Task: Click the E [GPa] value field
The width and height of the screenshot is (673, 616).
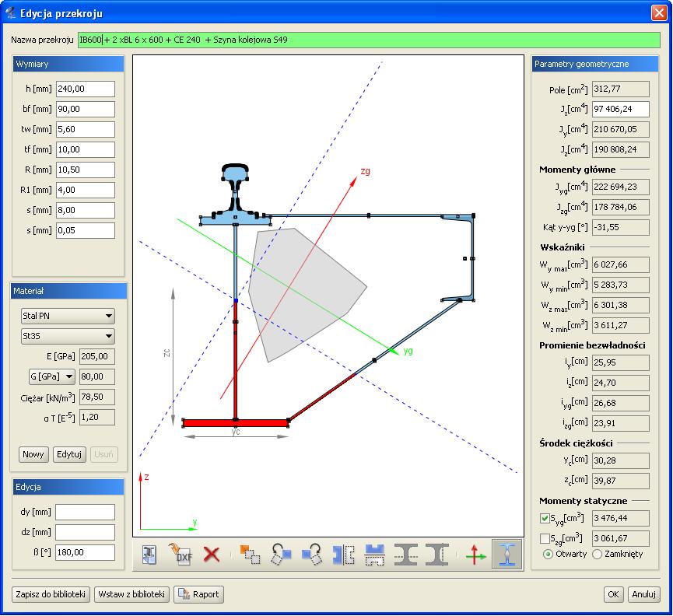Action: click(x=97, y=356)
